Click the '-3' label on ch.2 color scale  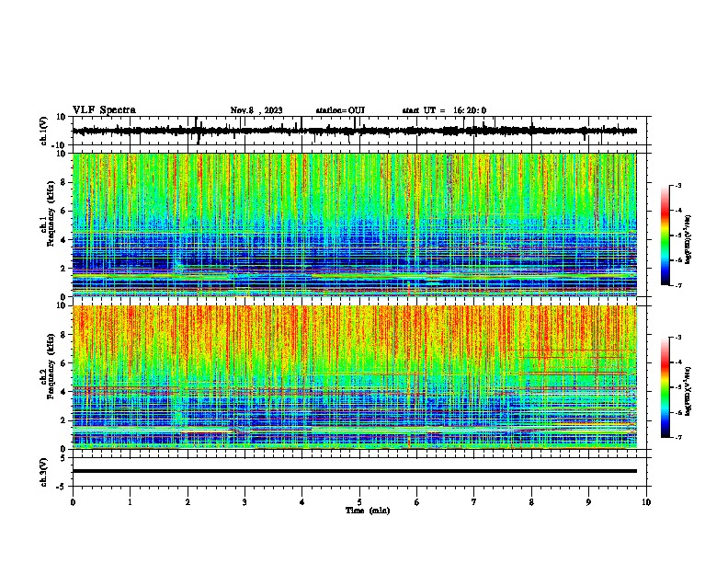click(x=678, y=338)
